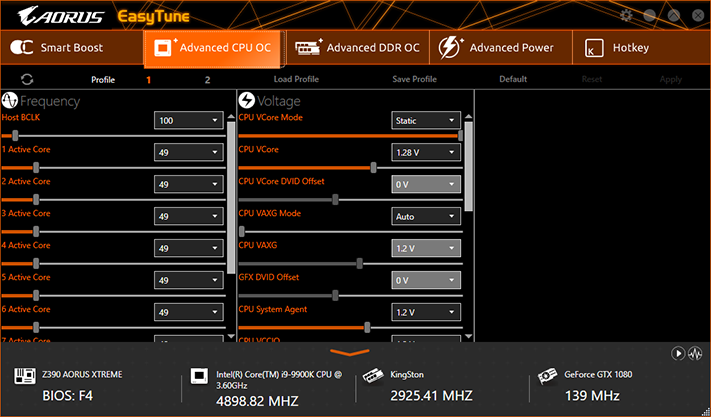
Task: Click the CPU VCore Mode slider handle
Action: [460, 136]
